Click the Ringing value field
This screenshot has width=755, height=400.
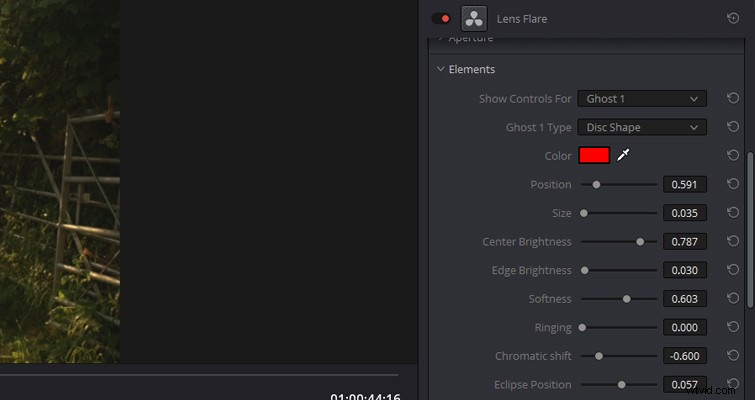[685, 327]
